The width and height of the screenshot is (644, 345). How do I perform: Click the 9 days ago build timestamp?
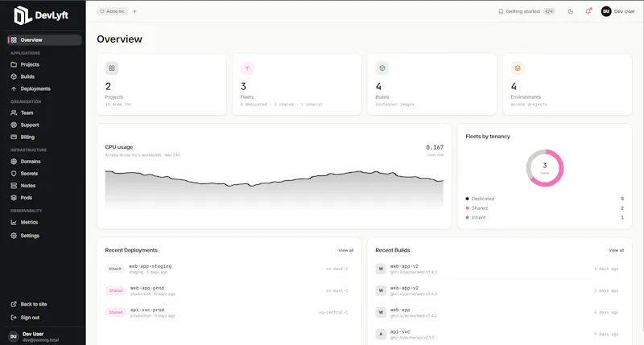606,334
